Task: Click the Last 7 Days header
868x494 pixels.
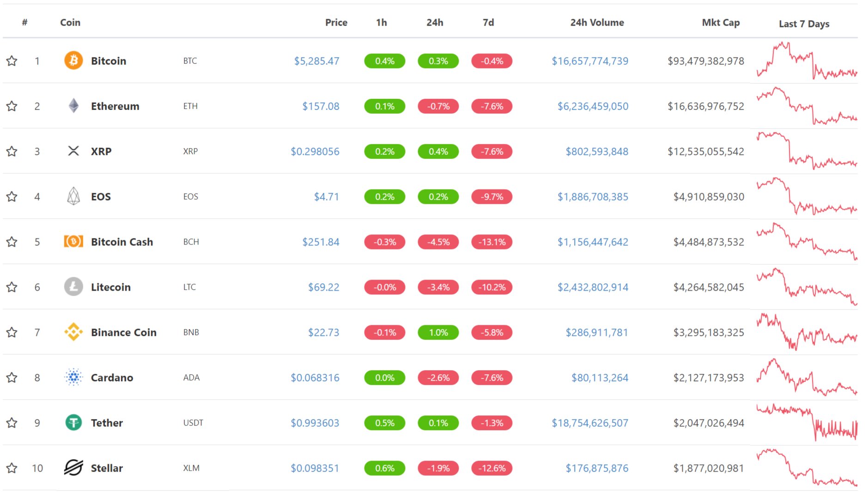Action: tap(804, 24)
